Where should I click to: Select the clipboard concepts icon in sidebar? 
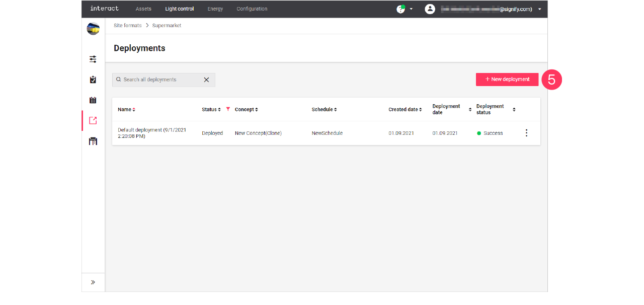(93, 79)
